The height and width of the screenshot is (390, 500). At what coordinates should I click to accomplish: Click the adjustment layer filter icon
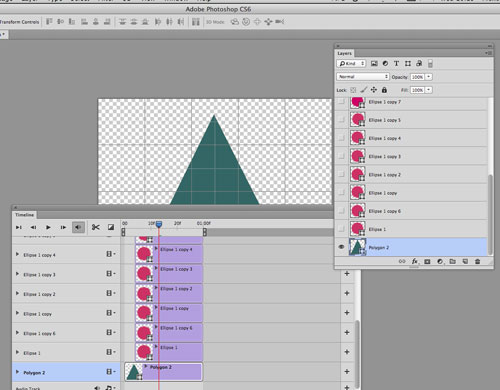tap(385, 63)
